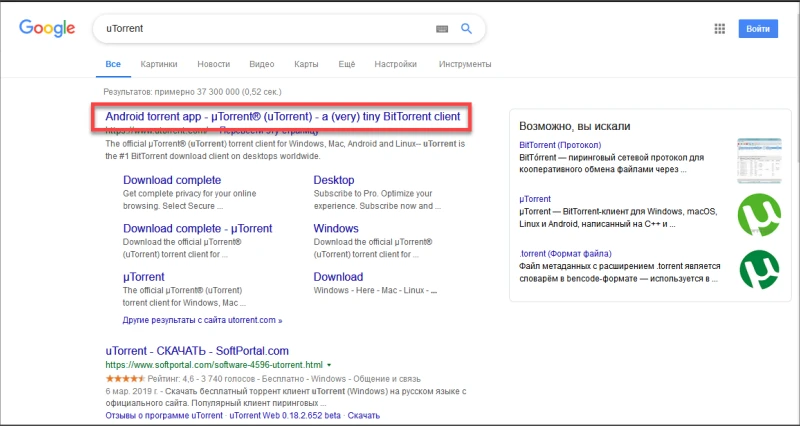This screenshot has height=426, width=800.
Task: Open the Карты search tab
Action: pyautogui.click(x=307, y=65)
